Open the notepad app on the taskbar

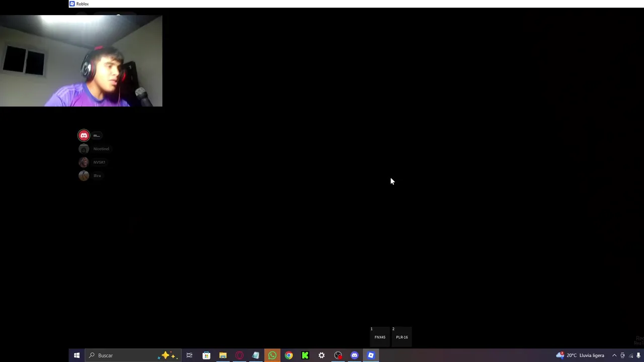click(256, 355)
